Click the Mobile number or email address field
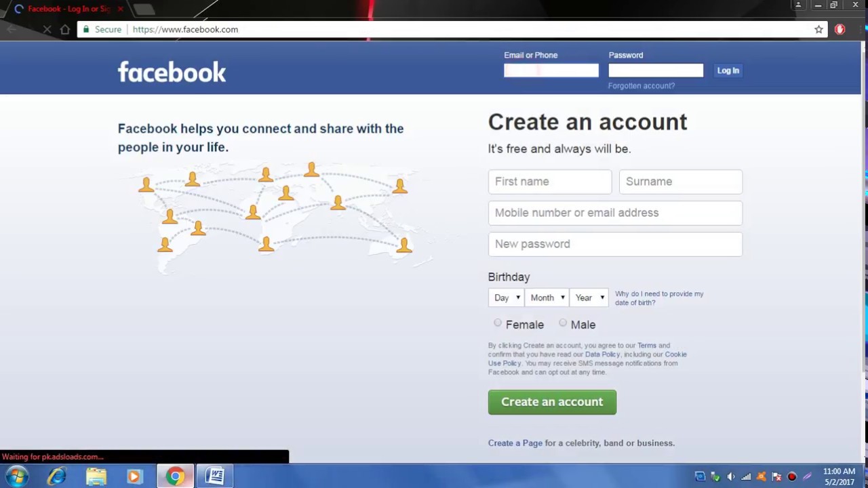 (x=615, y=213)
